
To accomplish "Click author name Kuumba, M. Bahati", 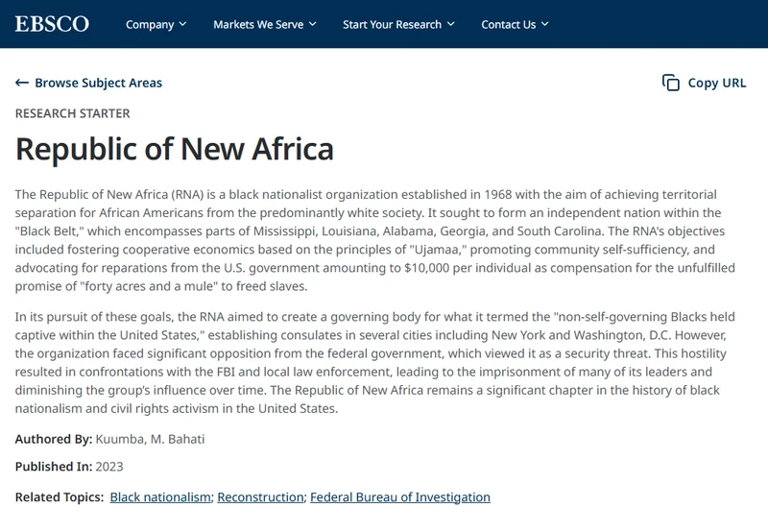I will [150, 439].
